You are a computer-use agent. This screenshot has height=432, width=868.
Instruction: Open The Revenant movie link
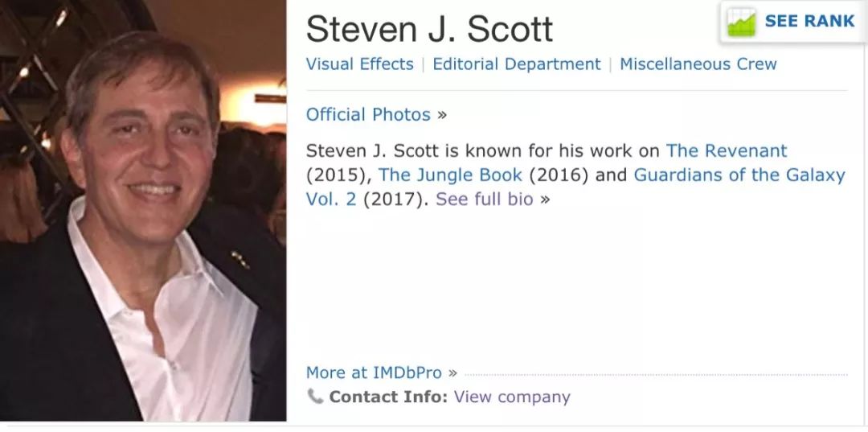coord(727,150)
